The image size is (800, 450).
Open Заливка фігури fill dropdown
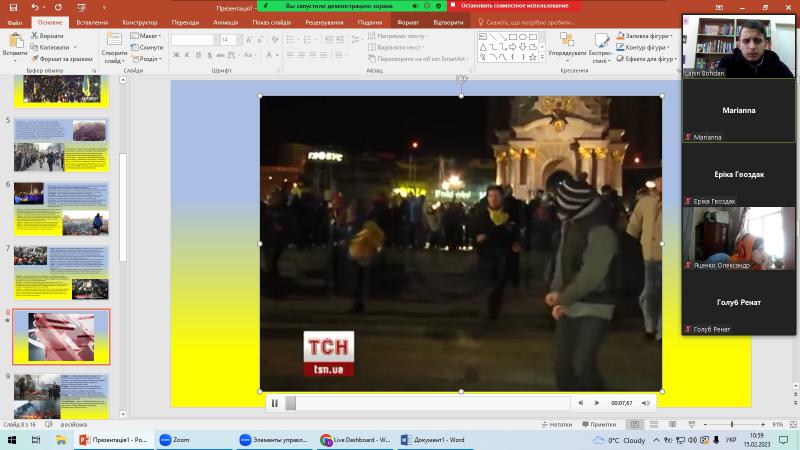pos(644,36)
